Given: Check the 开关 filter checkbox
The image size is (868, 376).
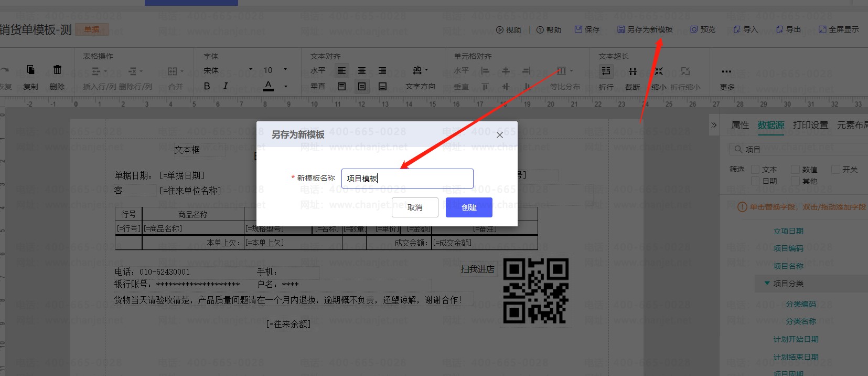Looking at the screenshot, I should point(836,169).
